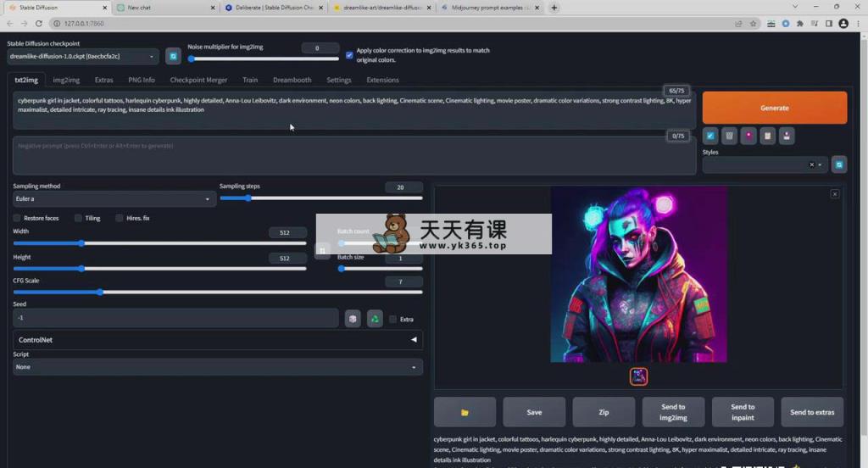The width and height of the screenshot is (868, 468).
Task: Adjust the Sampling steps slider
Action: [321, 198]
